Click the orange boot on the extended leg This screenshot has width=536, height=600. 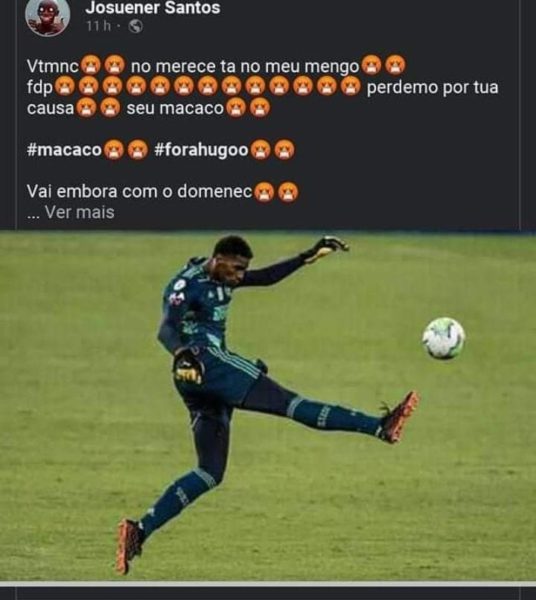(400, 417)
